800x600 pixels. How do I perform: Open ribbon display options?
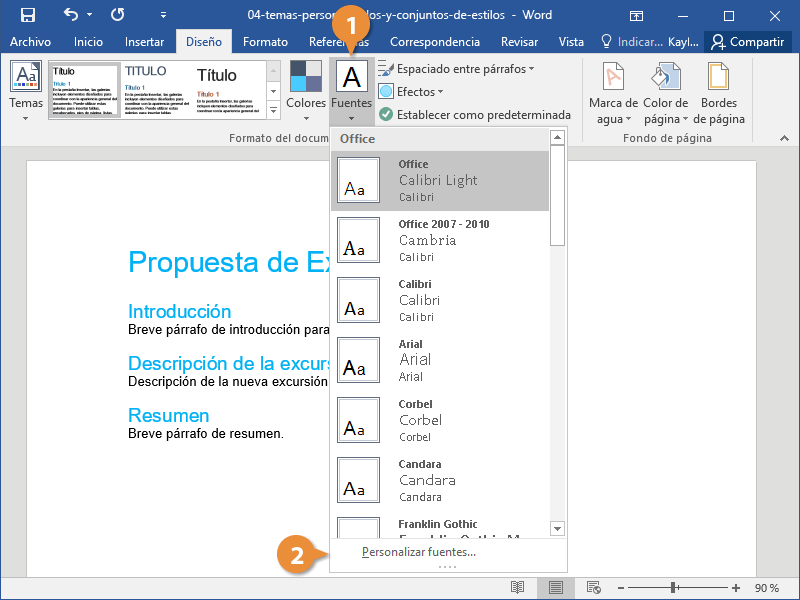coord(636,16)
